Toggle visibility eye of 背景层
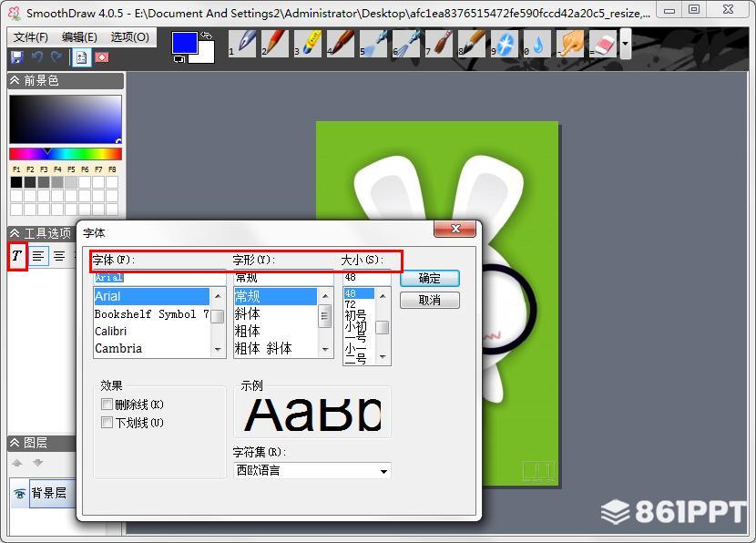 coord(20,493)
